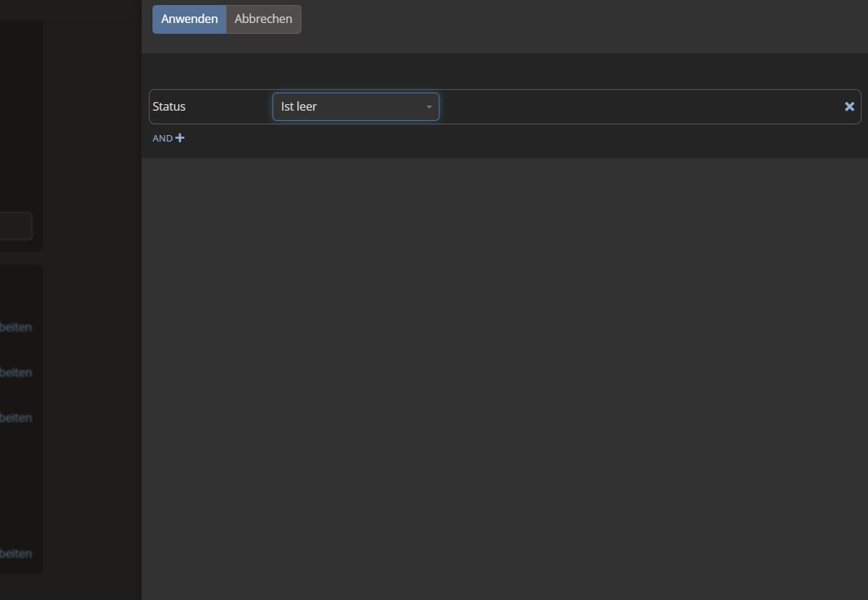Add a condition with the plus icon
Screen dimensions: 868x600
(x=180, y=138)
